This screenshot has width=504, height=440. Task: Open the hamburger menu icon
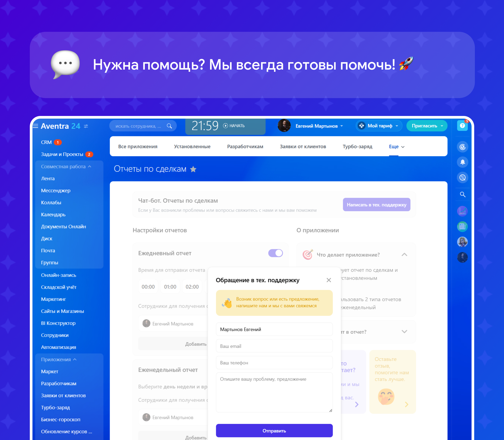coord(35,126)
